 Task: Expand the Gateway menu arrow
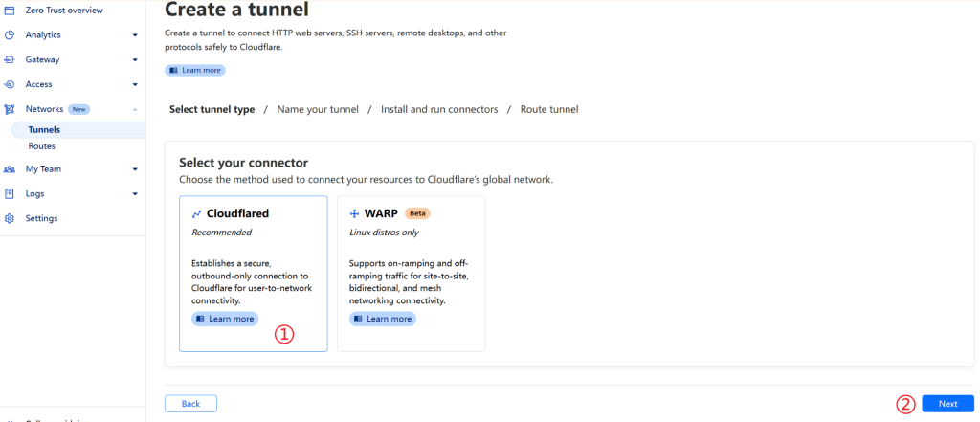coord(135,60)
